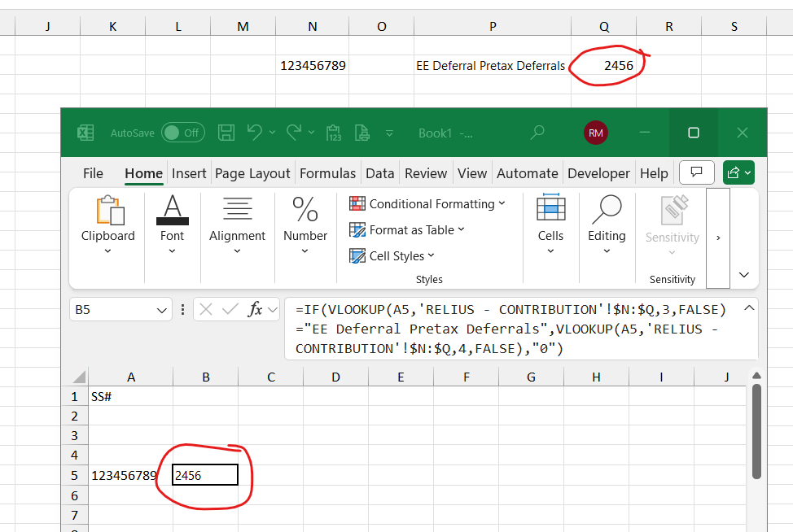
Task: Click the Undo icon
Action: click(x=254, y=132)
